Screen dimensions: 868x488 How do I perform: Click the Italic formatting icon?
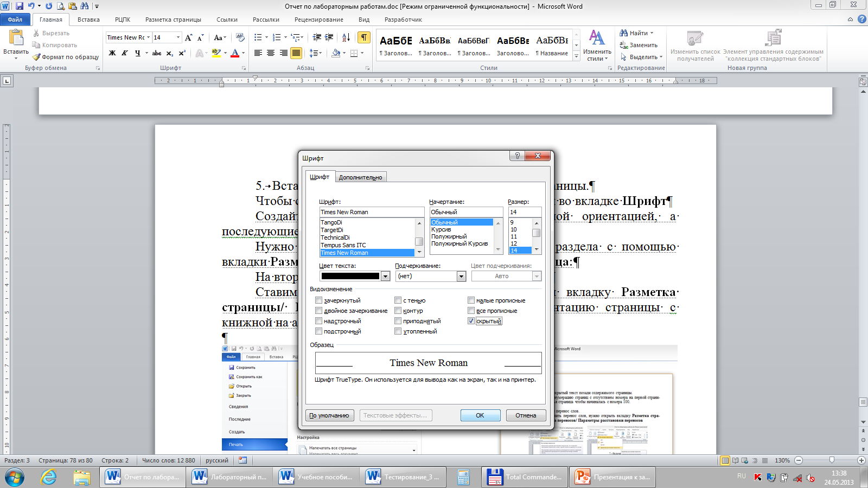point(125,53)
